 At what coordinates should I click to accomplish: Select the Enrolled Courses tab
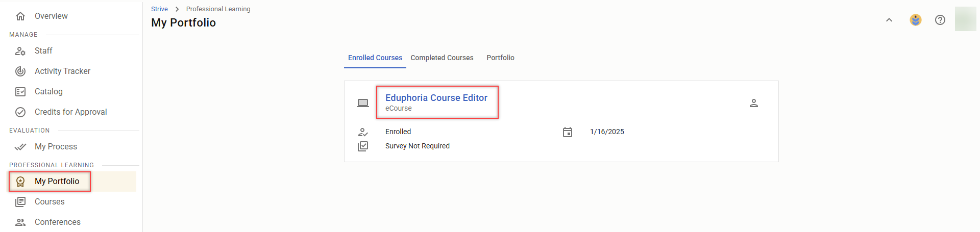click(375, 58)
